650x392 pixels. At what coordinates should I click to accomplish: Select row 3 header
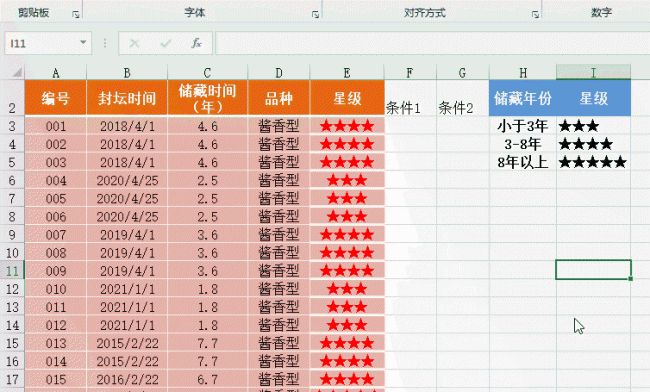[12, 126]
